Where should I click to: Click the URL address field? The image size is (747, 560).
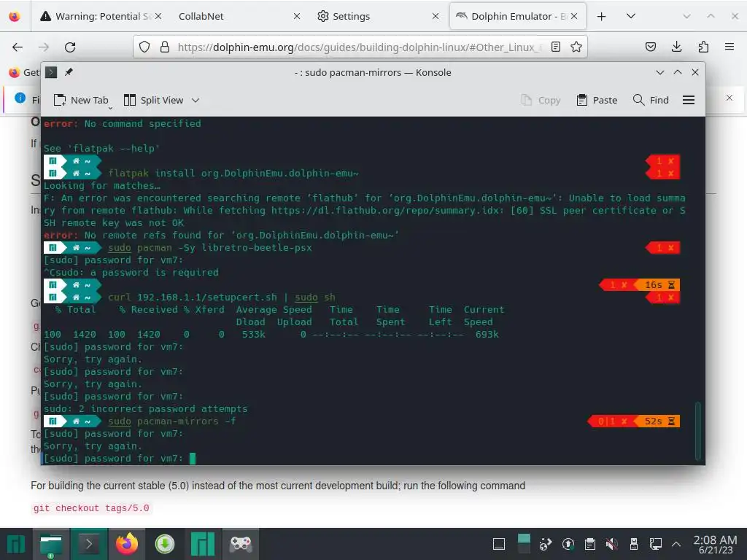360,47
